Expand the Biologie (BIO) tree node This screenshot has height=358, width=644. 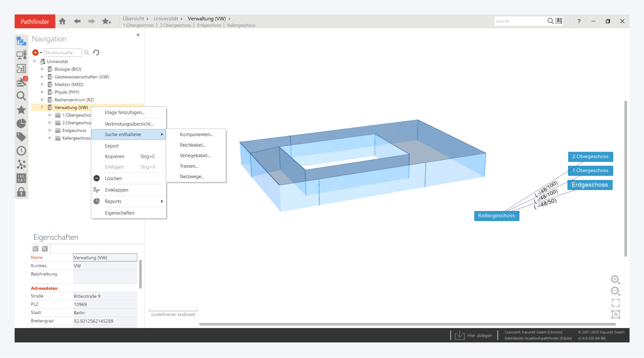point(42,69)
